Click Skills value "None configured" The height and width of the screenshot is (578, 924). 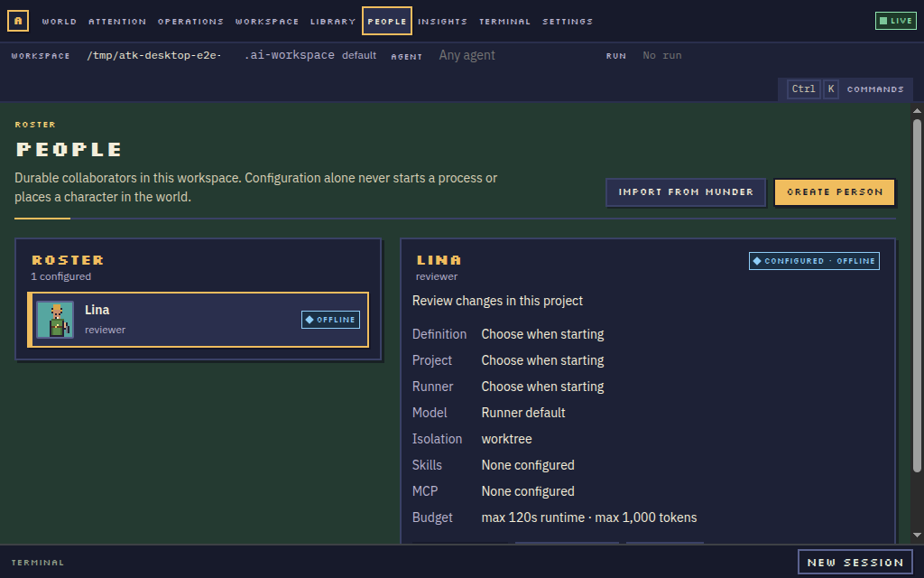click(x=528, y=465)
